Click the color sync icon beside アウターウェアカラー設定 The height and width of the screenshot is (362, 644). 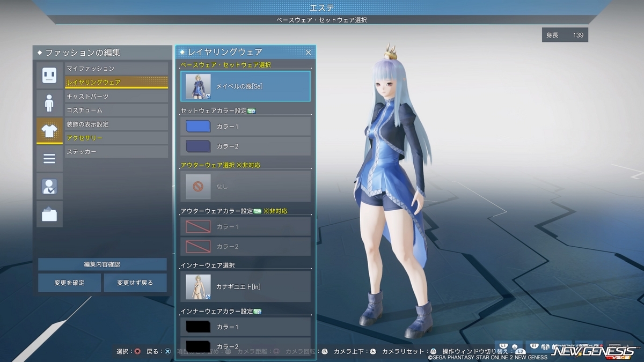[257, 211]
